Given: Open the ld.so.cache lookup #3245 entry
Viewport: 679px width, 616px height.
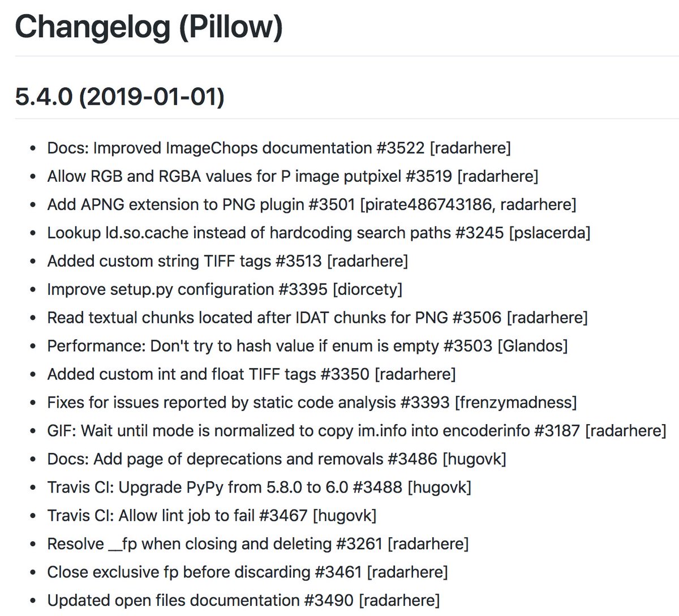Looking at the screenshot, I should pos(319,233).
